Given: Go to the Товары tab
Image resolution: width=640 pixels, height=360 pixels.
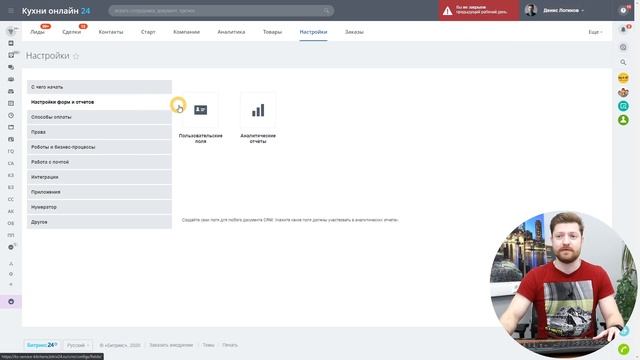Looking at the screenshot, I should pyautogui.click(x=272, y=32).
